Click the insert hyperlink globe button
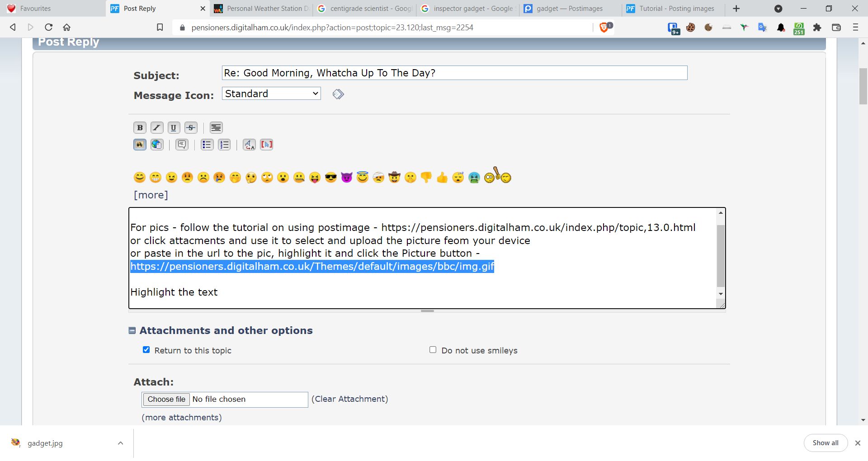868x461 pixels. pos(157,145)
